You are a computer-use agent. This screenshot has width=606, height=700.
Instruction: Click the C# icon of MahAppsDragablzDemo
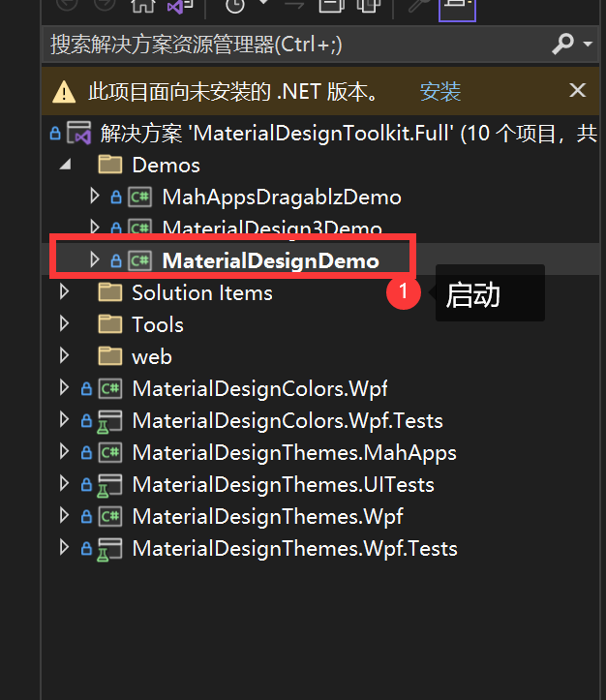[140, 197]
